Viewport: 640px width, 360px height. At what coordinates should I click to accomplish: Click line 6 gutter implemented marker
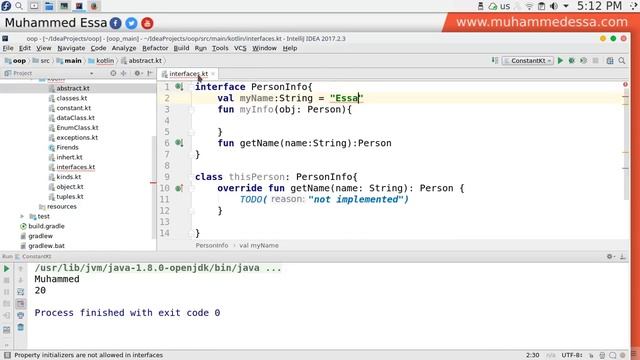(x=179, y=143)
